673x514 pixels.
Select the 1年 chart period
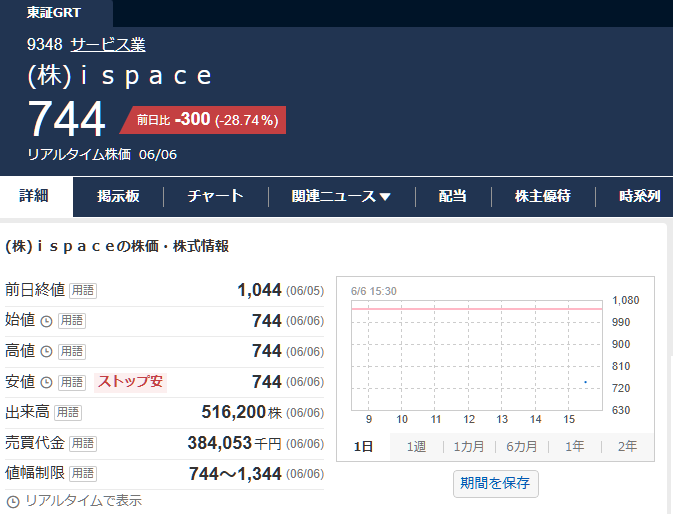[x=574, y=447]
